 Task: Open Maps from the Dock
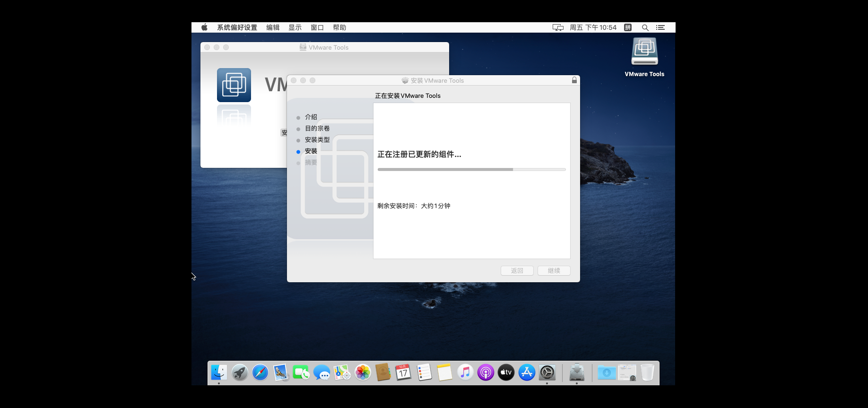click(342, 373)
